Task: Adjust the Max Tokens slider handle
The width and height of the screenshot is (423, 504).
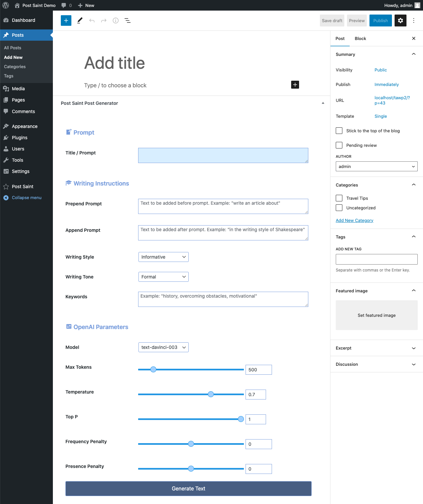Action: pos(153,369)
